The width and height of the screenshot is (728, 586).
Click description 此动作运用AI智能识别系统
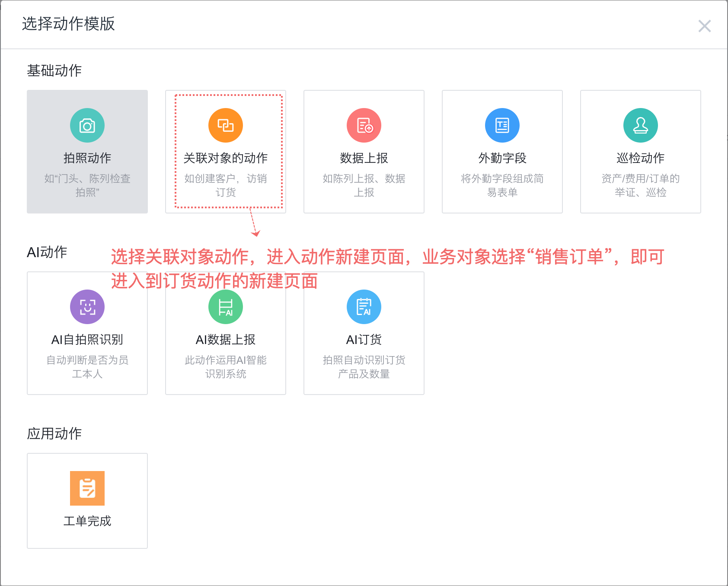click(226, 367)
